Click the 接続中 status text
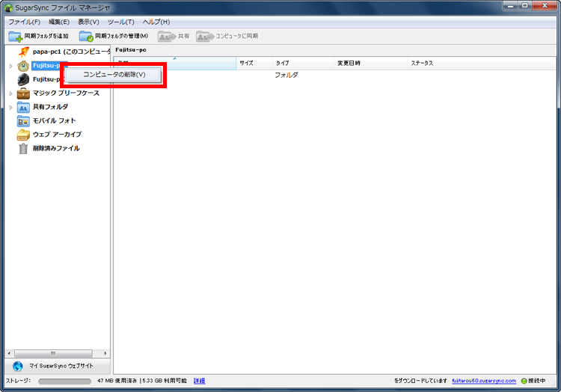Viewport: 561px width, 392px height. (x=537, y=381)
